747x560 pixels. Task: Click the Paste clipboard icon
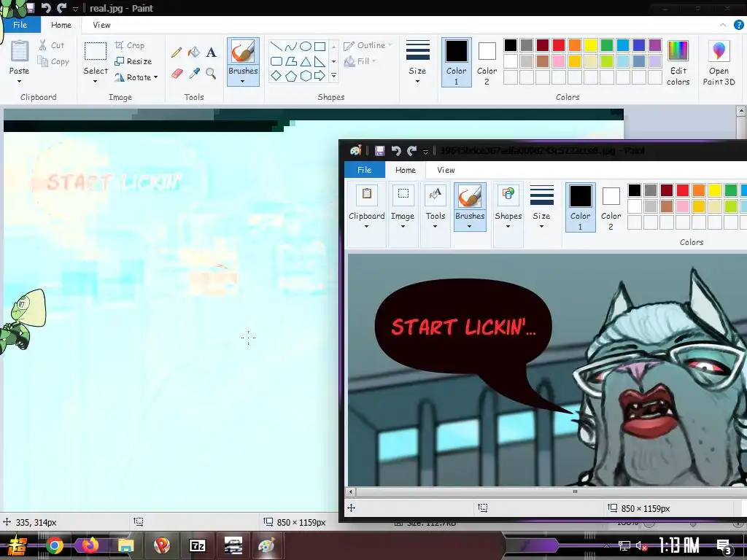coord(20,51)
